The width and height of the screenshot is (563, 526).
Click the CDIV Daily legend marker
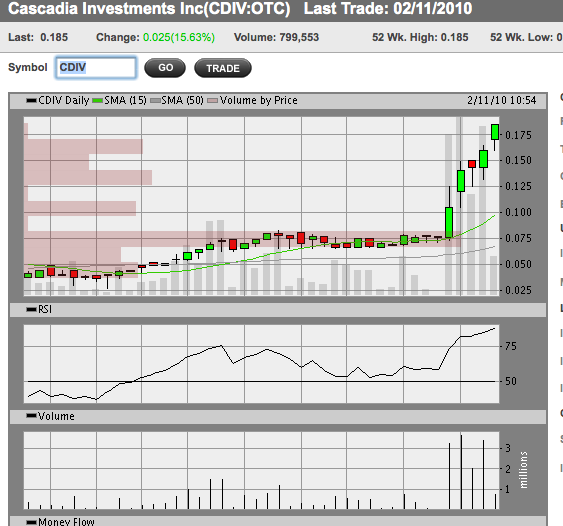click(31, 101)
